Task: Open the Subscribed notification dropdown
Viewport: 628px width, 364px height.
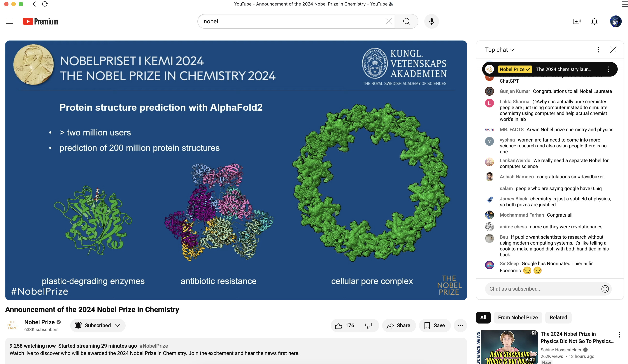Action: click(98, 325)
